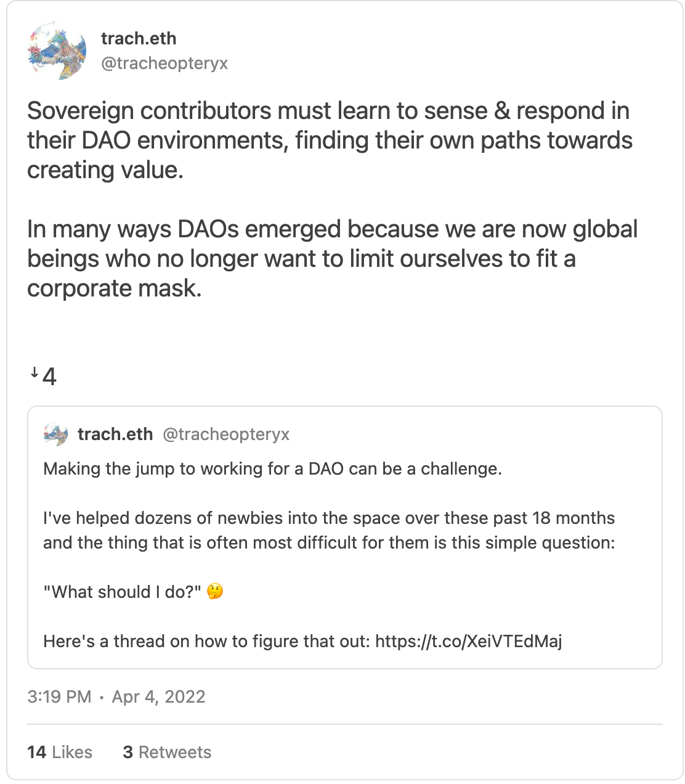
Task: Click the 'Sovereign contributors must learn' paragraph
Action: click(330, 141)
